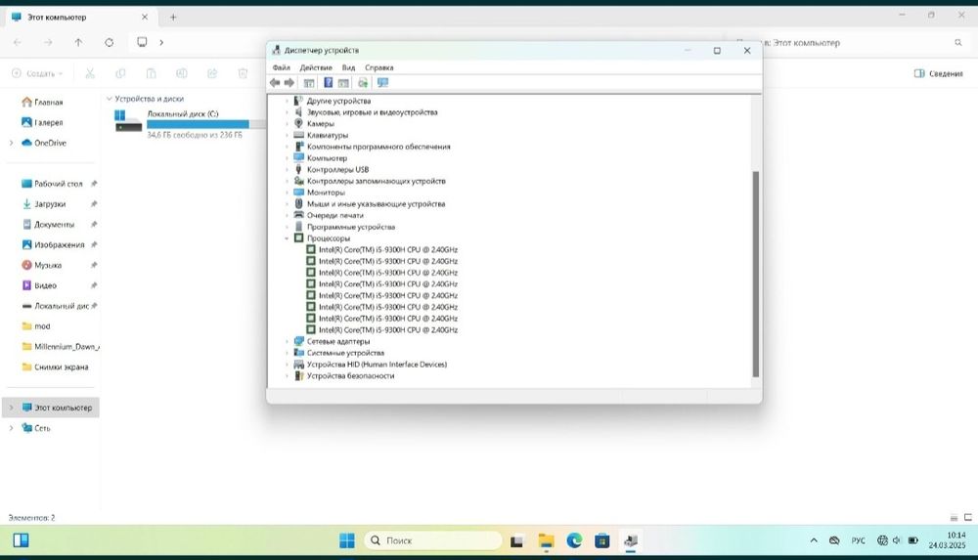Click the scan hardware changes monitor icon
The image size is (978, 560).
382,83
